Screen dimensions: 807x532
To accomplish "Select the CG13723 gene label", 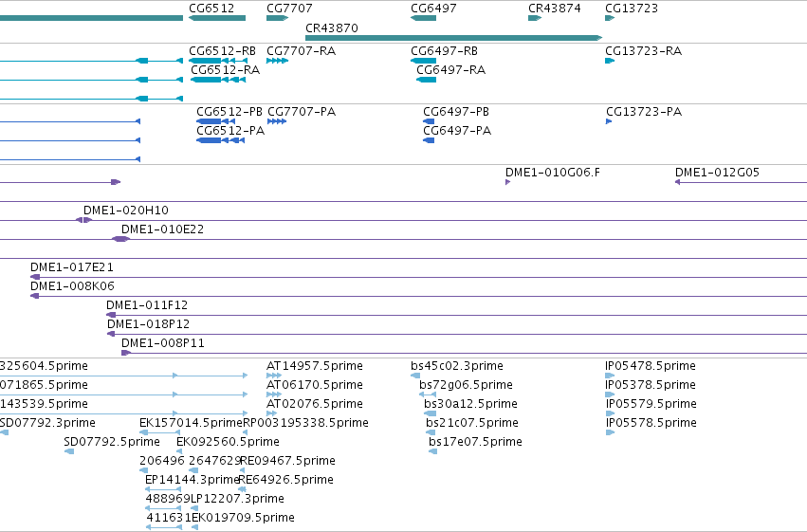I will [632, 9].
